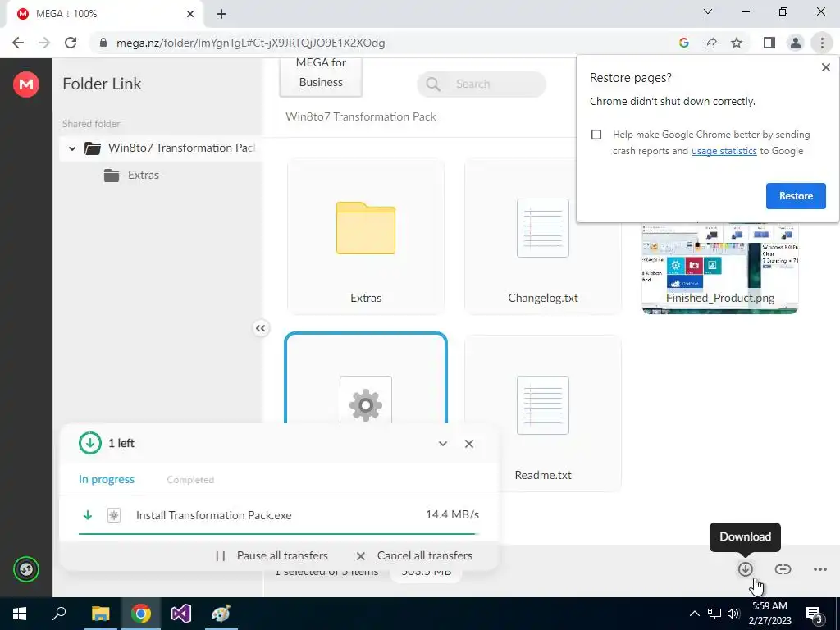Viewport: 840px width, 630px height.
Task: Reload the page
Action: (71, 43)
